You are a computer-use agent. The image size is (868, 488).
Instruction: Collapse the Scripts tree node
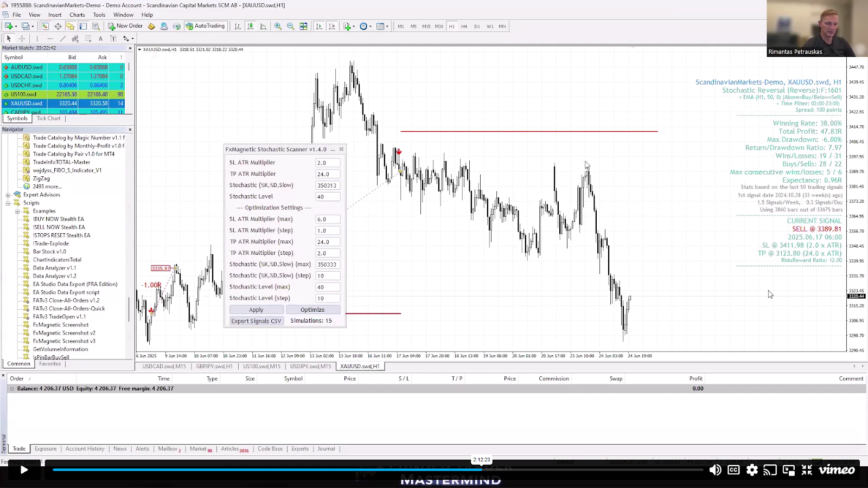point(8,203)
